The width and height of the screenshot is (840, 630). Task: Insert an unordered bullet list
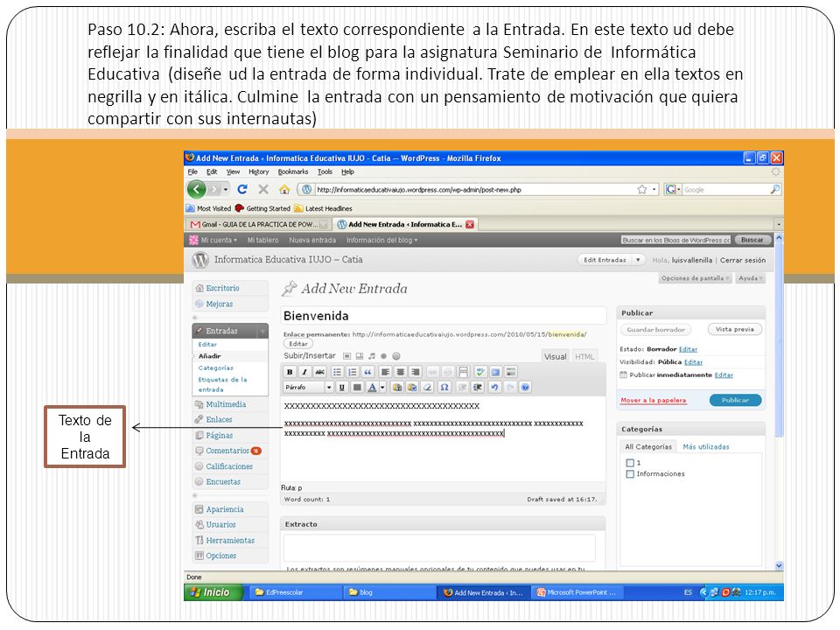[337, 372]
